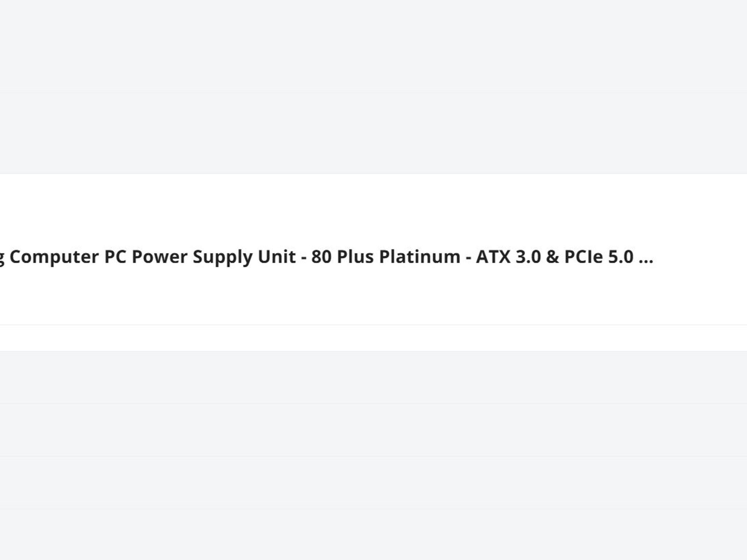Click the narrow white strip under the product row
Image resolution: width=747 pixels, height=560 pixels.
pos(373,338)
